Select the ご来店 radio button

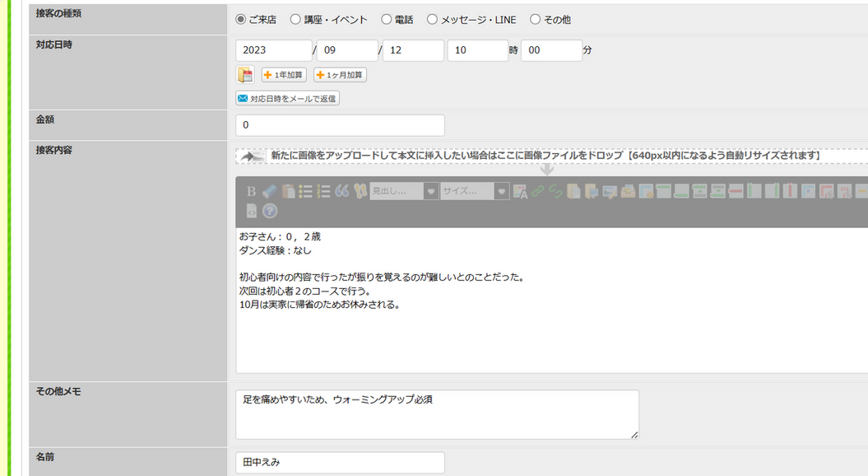pos(240,20)
